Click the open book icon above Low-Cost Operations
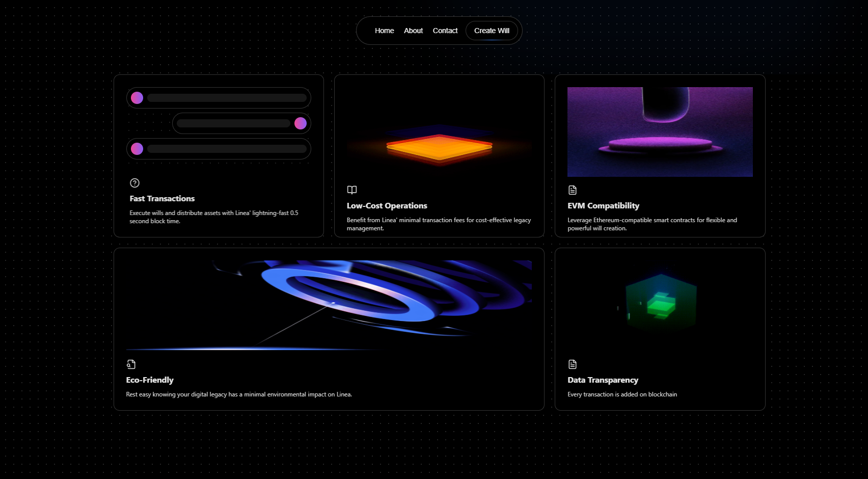Image resolution: width=868 pixels, height=479 pixels. 352,190
